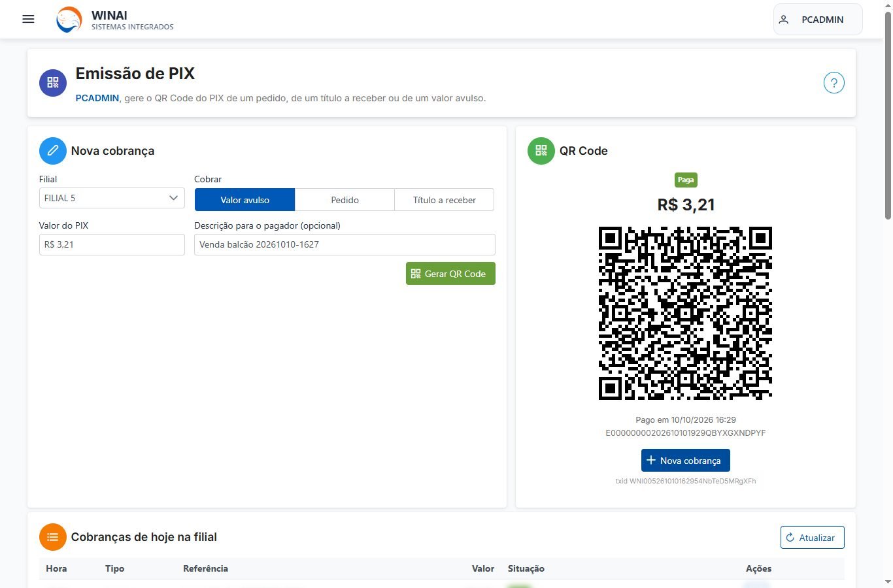Click the user avatar icon beside PCADMIN

tap(784, 20)
